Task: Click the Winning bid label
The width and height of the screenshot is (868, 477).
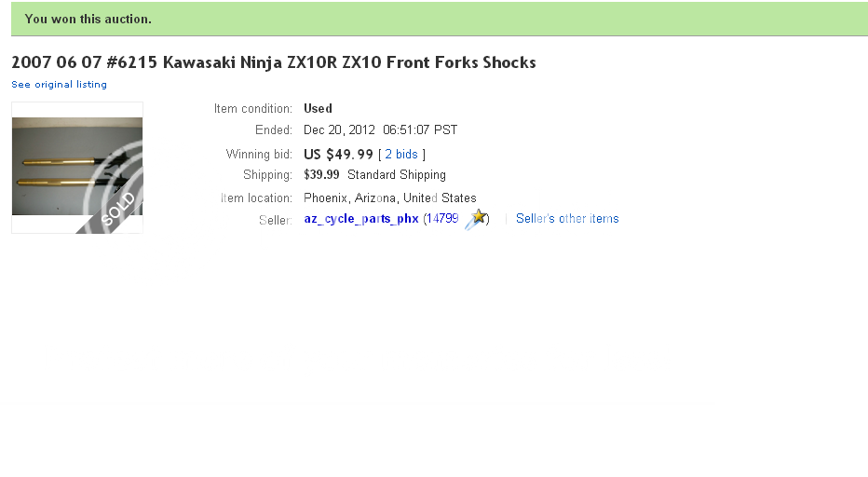Action: (x=259, y=155)
